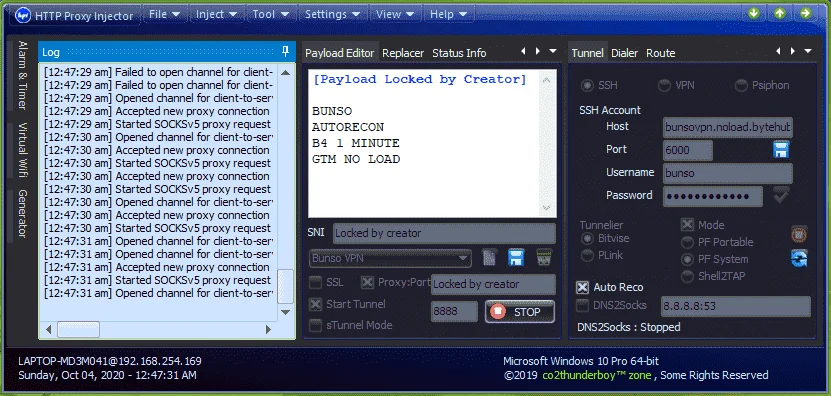Open the Bunso VPN config dropdown
Viewport: 831px width, 396px height.
coord(390,259)
